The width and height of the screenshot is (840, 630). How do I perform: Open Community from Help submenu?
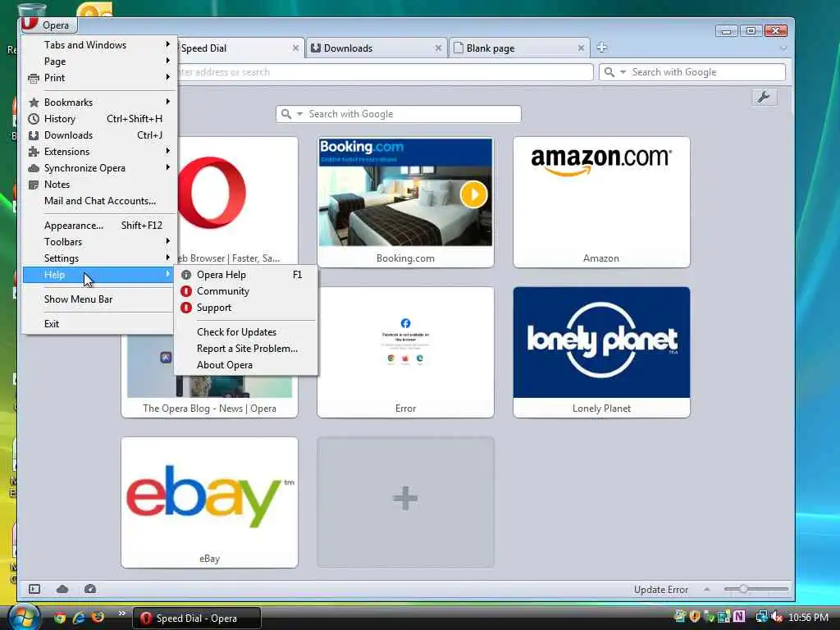(x=246, y=291)
